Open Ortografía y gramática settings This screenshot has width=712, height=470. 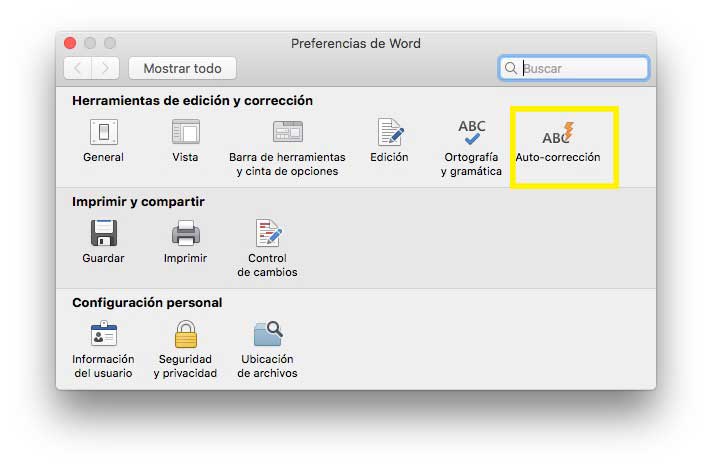(471, 148)
